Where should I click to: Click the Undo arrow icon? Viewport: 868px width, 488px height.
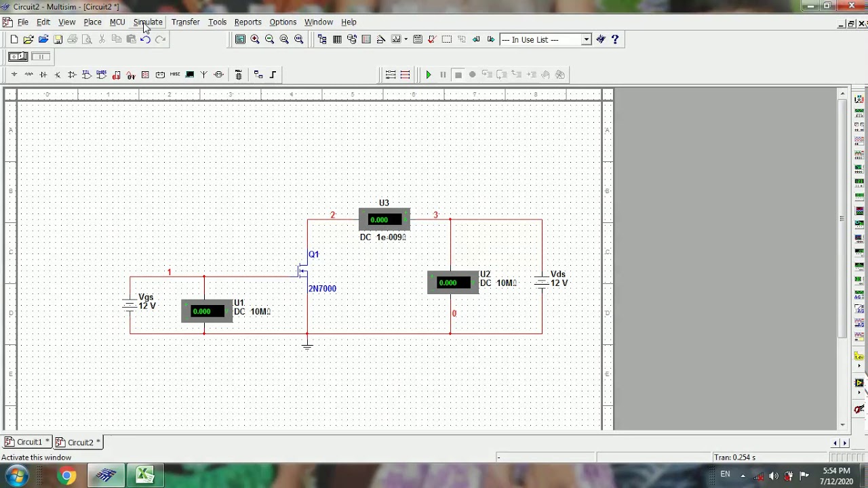click(145, 39)
